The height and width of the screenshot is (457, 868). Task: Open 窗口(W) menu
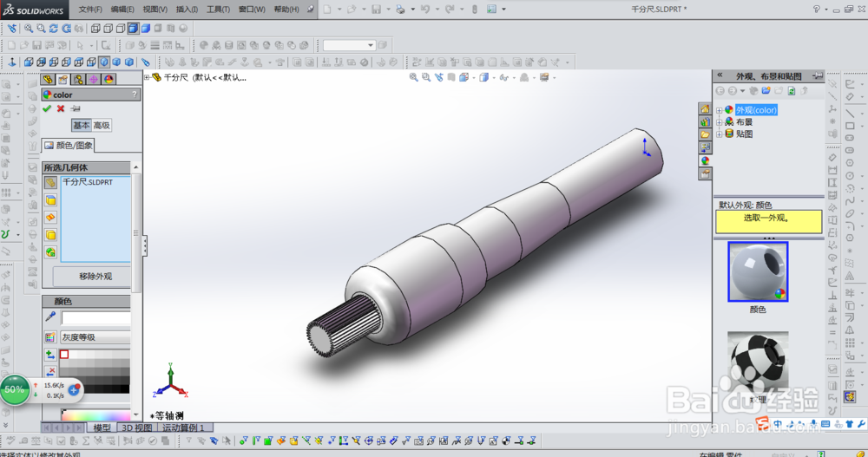coord(252,10)
